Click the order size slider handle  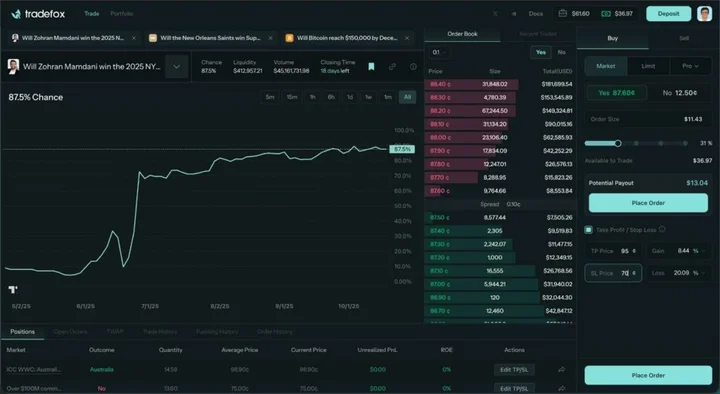pyautogui.click(x=618, y=143)
